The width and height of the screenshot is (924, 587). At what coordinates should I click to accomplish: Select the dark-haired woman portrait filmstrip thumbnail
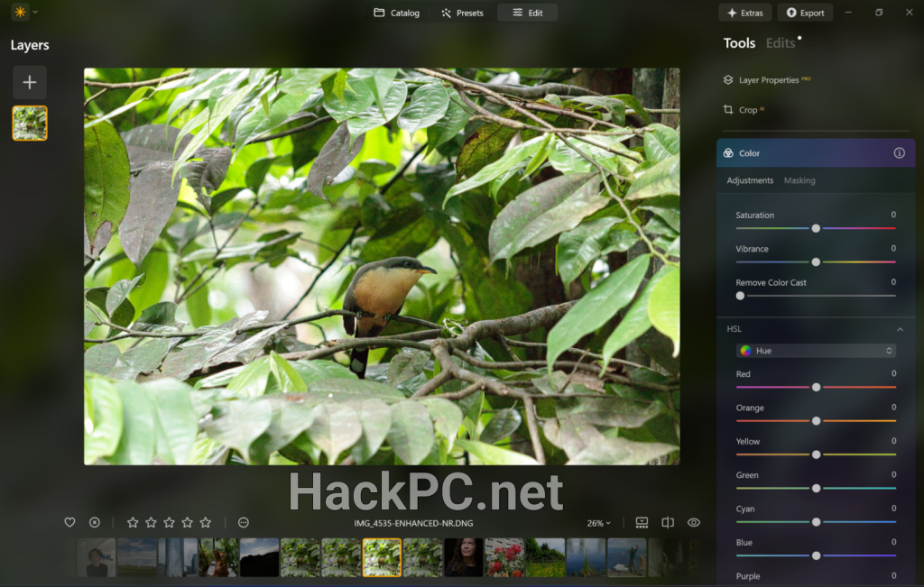click(463, 557)
